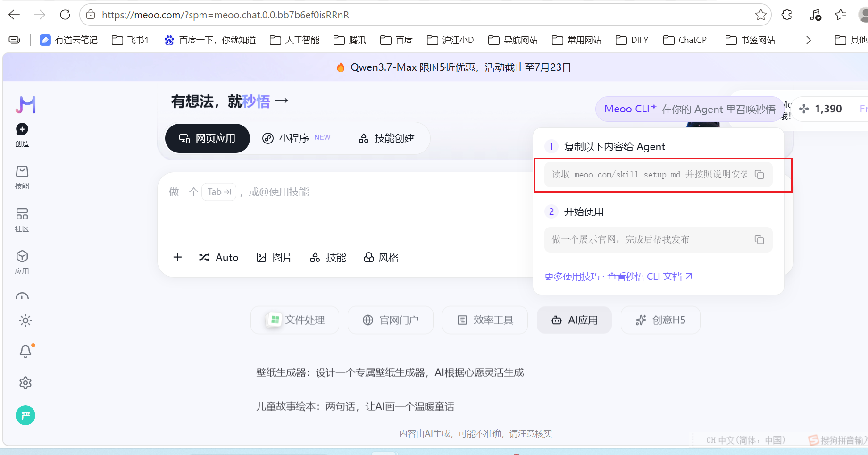Select AI应用 category chip
Screen dimensions: 868x455
pos(574,320)
